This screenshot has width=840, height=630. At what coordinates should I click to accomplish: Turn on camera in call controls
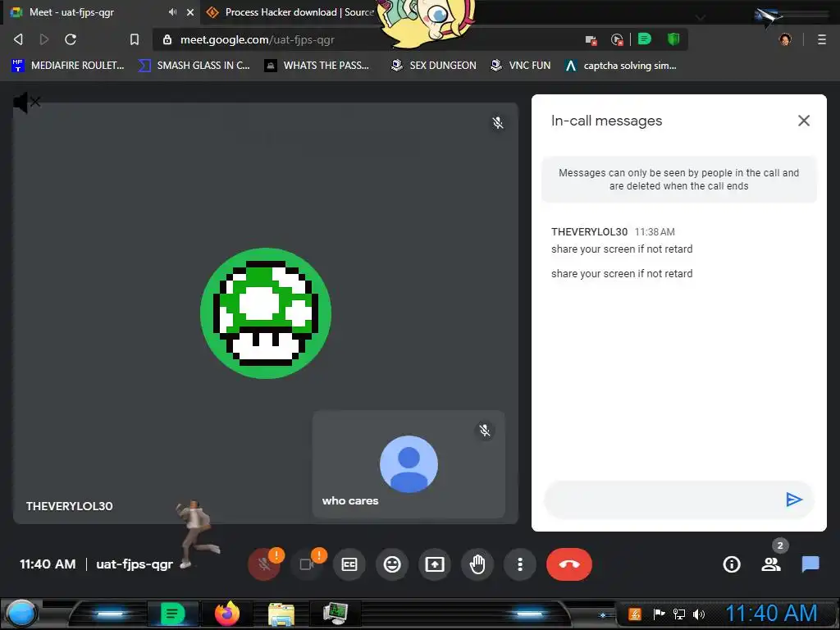[307, 564]
